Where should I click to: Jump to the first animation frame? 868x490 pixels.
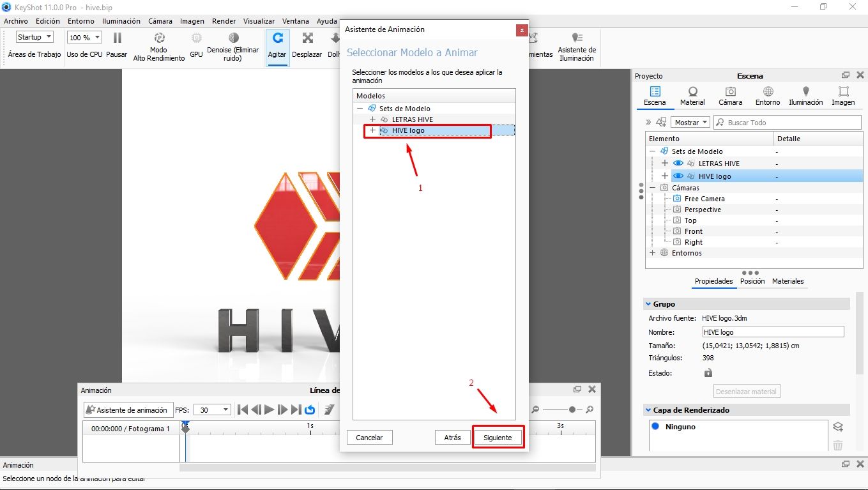point(243,410)
